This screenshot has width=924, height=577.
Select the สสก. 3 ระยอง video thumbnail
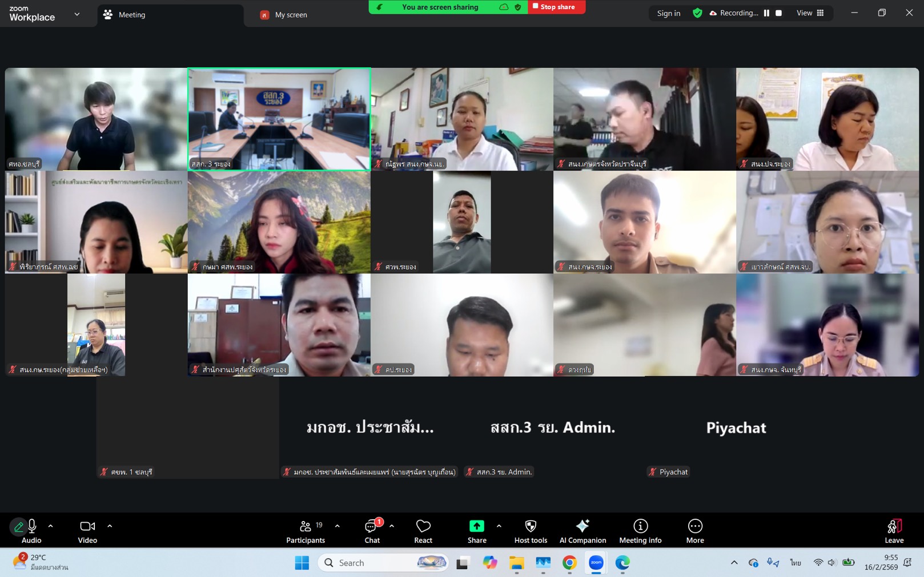279,119
